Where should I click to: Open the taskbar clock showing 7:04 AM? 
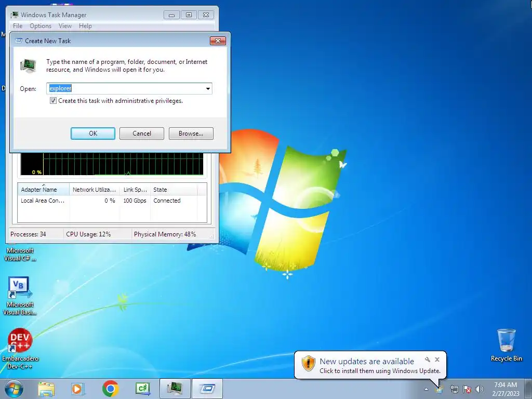click(506, 389)
